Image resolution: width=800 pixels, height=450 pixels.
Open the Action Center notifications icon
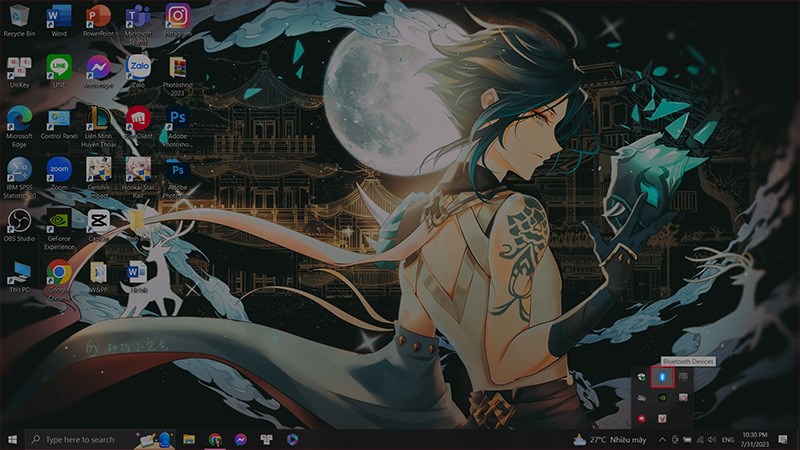click(x=783, y=439)
